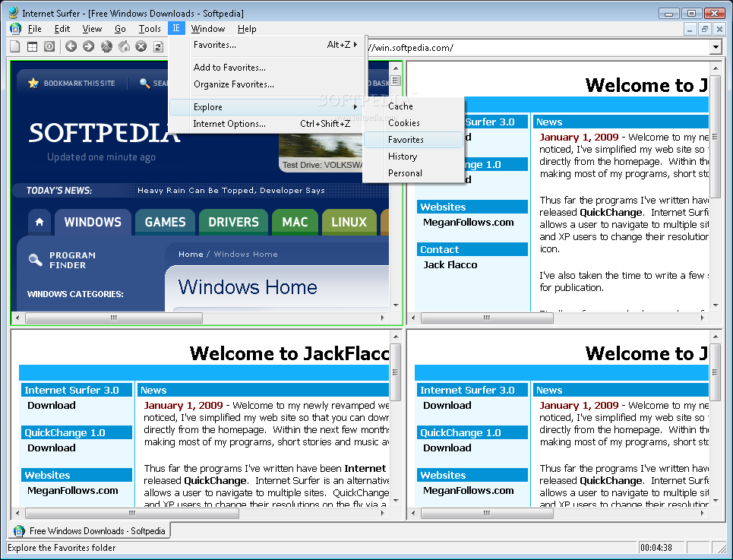This screenshot has width=733, height=560.
Task: Restore the inner document window
Action: point(705,29)
